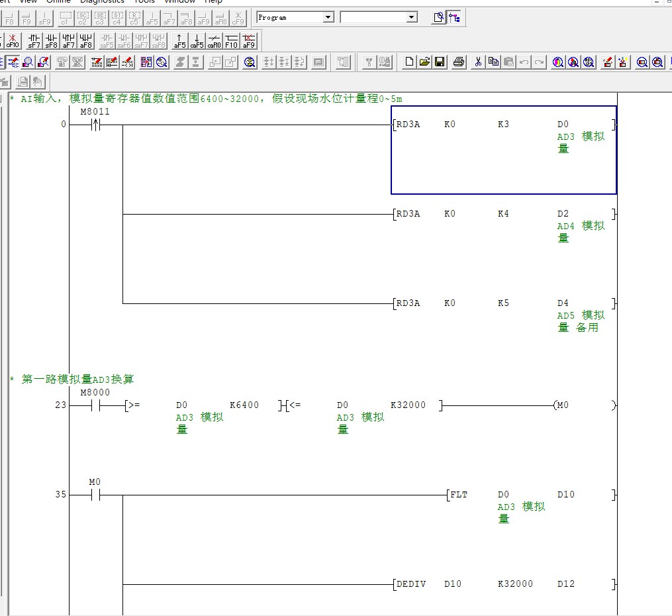
Task: Click the aF8 falling pulse parallel contact icon
Action: tap(86, 42)
